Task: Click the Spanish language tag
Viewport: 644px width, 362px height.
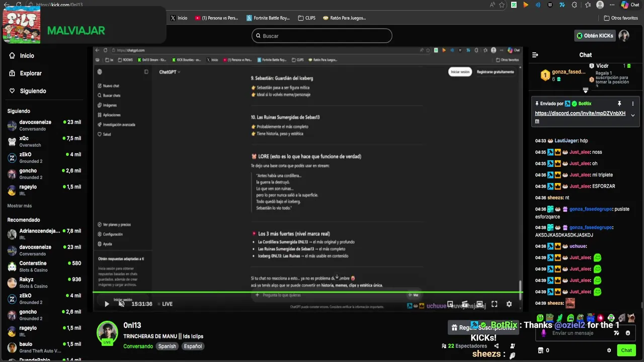Action: pyautogui.click(x=167, y=346)
